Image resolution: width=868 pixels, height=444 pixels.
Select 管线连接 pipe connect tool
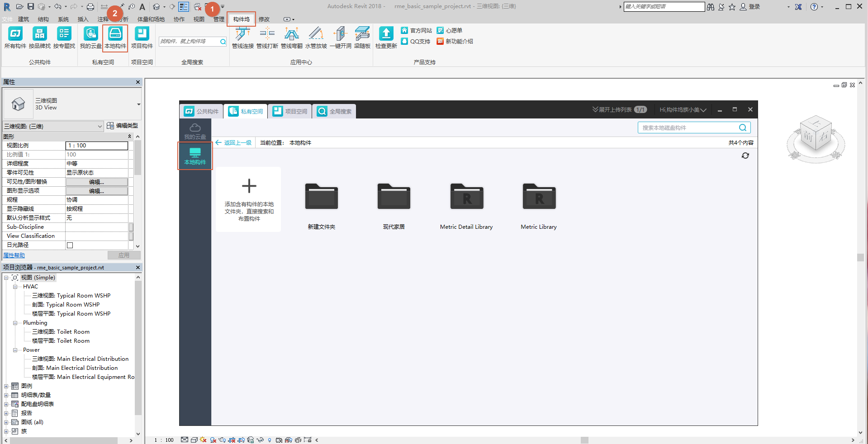tap(243, 38)
